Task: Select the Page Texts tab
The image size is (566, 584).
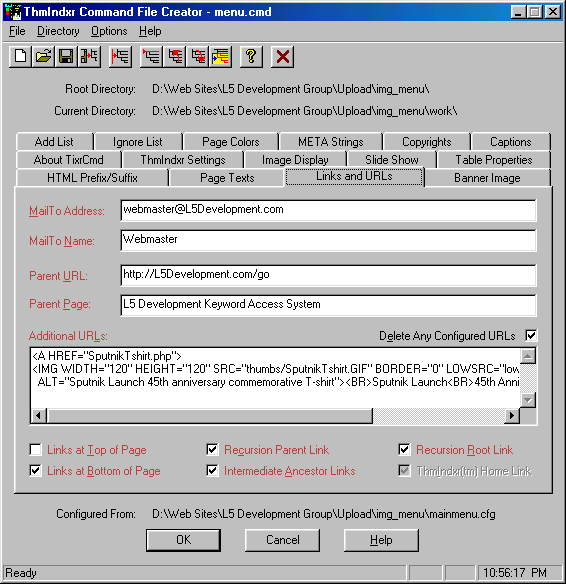Action: point(227,177)
